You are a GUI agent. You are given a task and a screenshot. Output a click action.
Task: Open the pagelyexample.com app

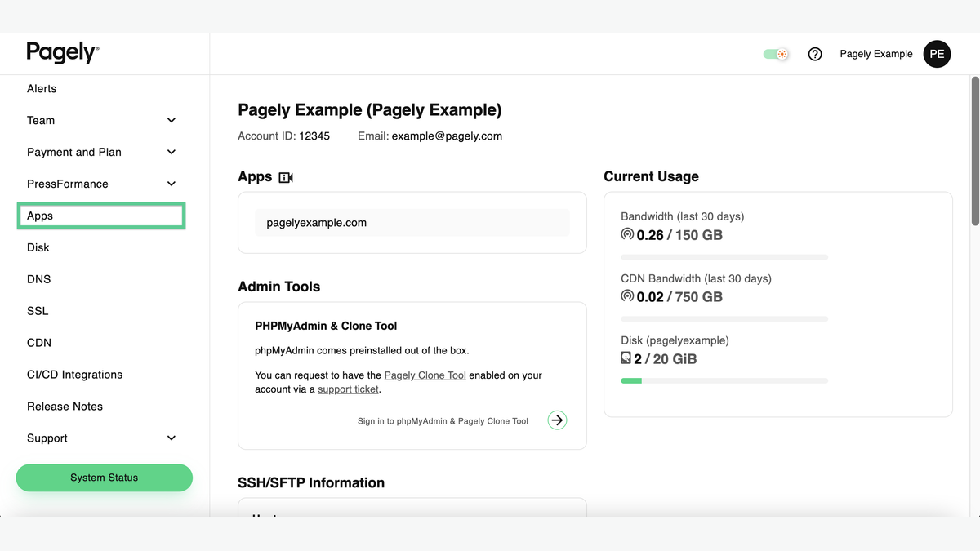pyautogui.click(x=412, y=223)
